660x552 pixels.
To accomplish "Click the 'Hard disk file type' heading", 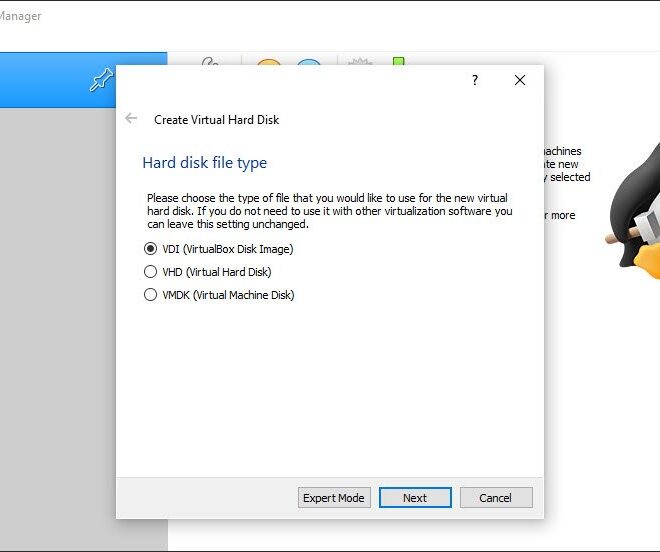I will (205, 163).
